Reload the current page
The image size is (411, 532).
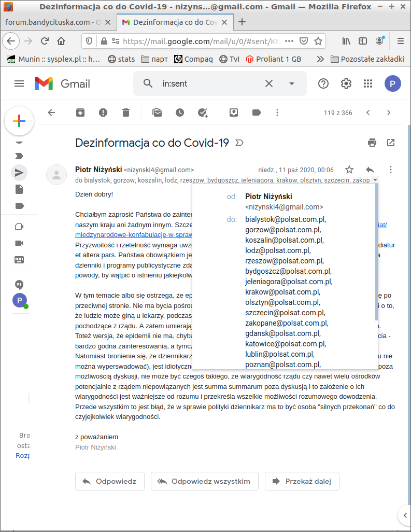click(45, 41)
